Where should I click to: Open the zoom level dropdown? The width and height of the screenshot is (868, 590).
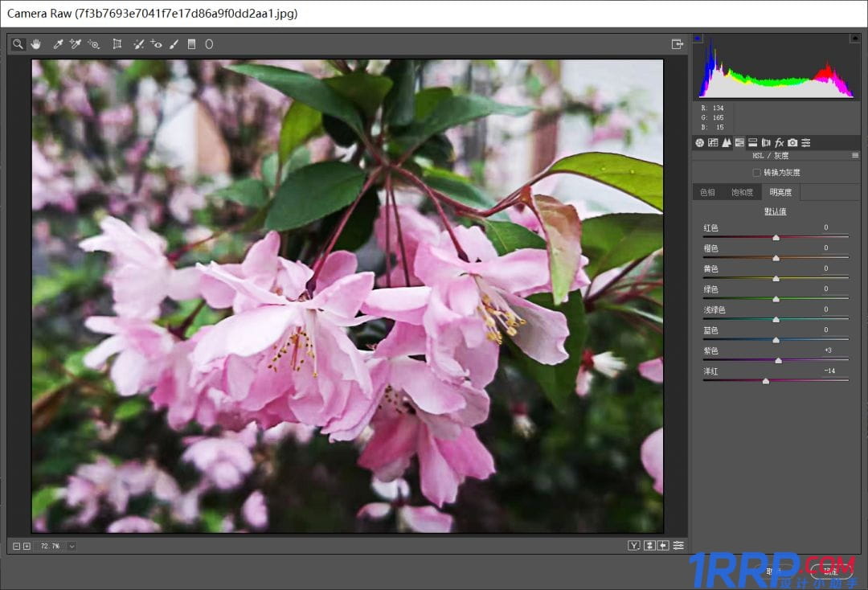point(72,546)
